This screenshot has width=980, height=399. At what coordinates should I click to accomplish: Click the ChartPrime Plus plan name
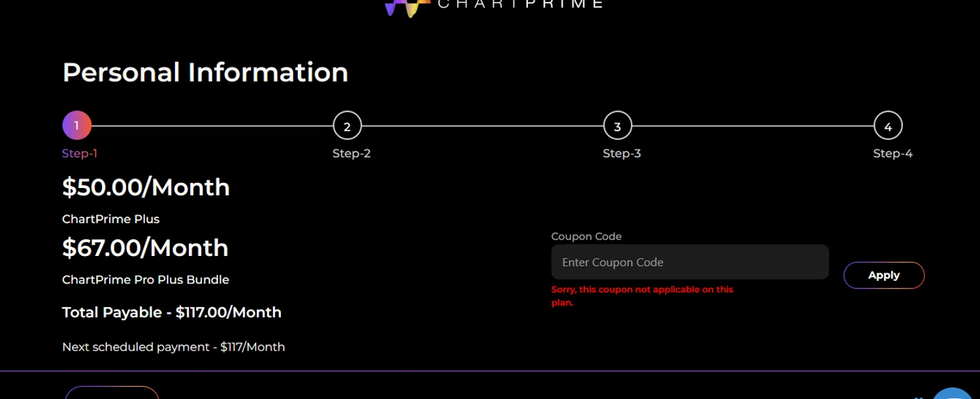[x=111, y=219]
